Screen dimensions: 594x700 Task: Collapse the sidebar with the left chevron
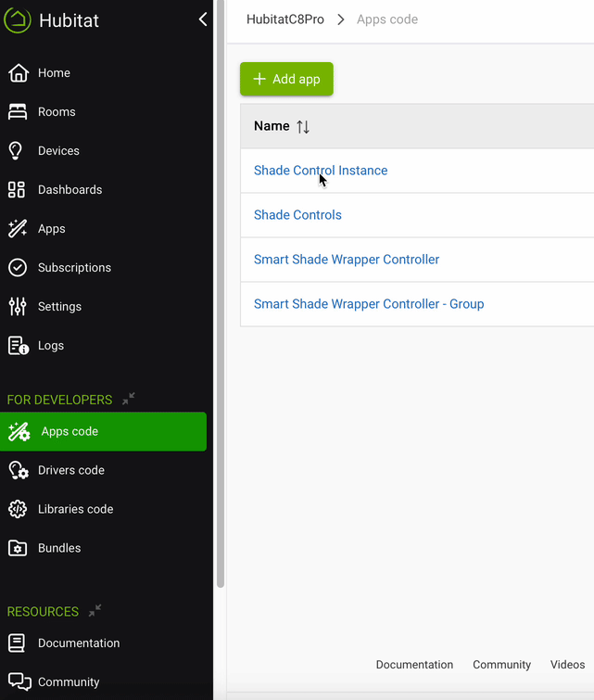(203, 19)
